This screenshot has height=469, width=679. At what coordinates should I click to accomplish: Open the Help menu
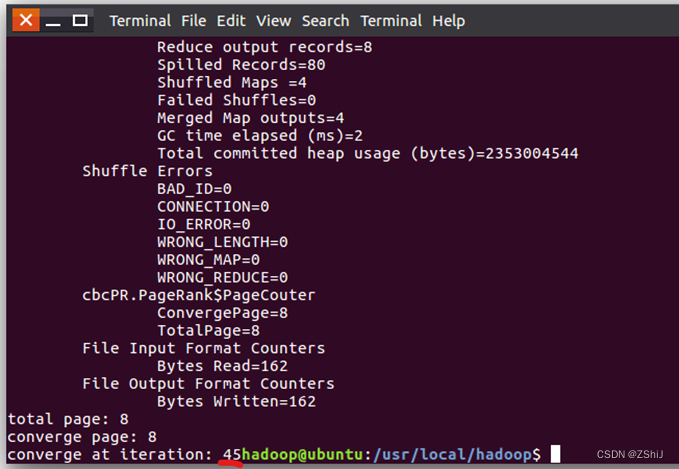point(449,21)
